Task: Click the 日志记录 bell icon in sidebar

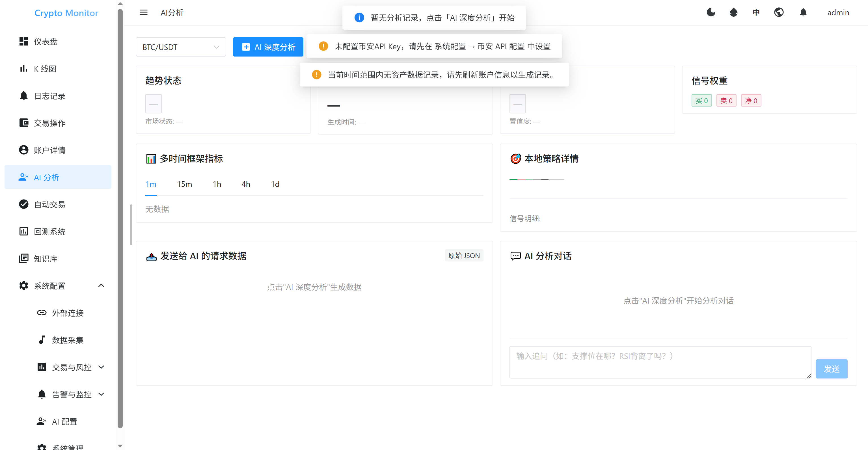Action: pos(23,96)
